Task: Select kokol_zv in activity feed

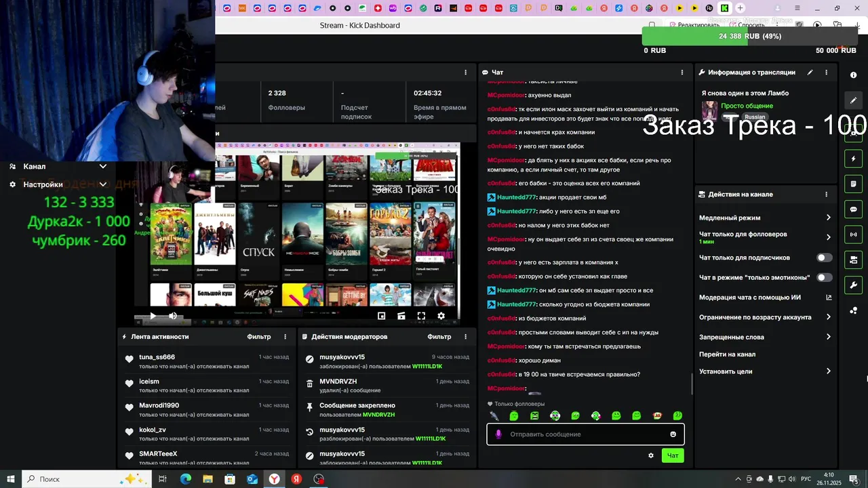Action: coord(153,430)
